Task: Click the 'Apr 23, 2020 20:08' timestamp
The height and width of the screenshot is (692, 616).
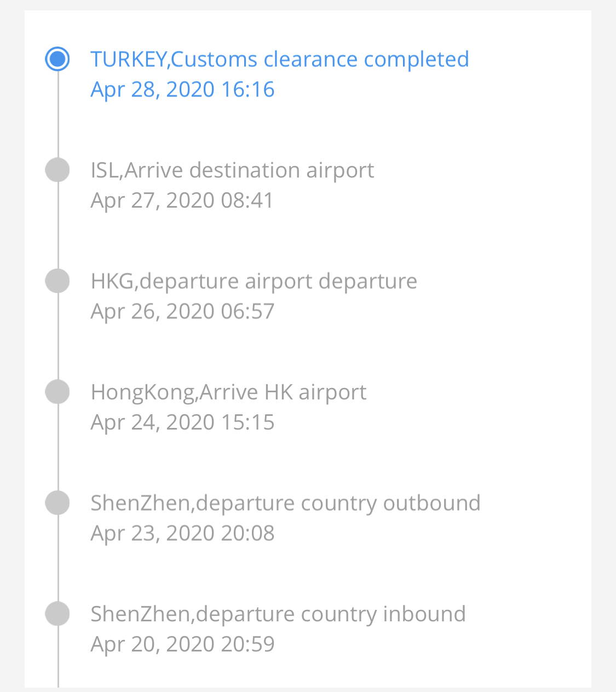Action: tap(182, 533)
